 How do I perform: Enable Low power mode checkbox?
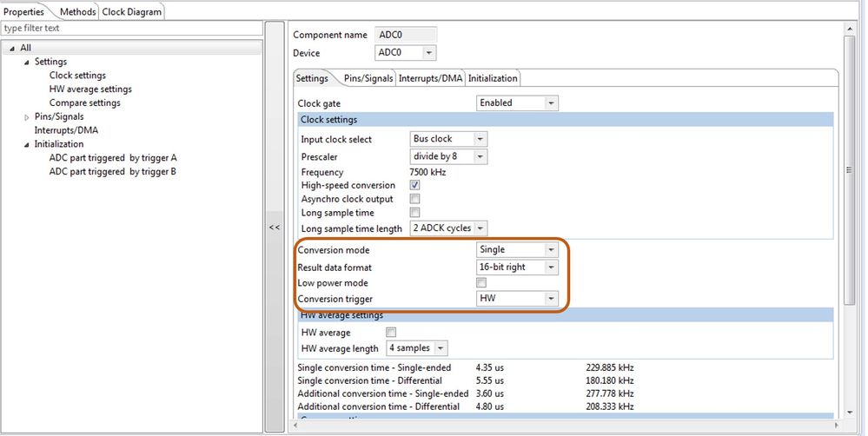pos(481,283)
